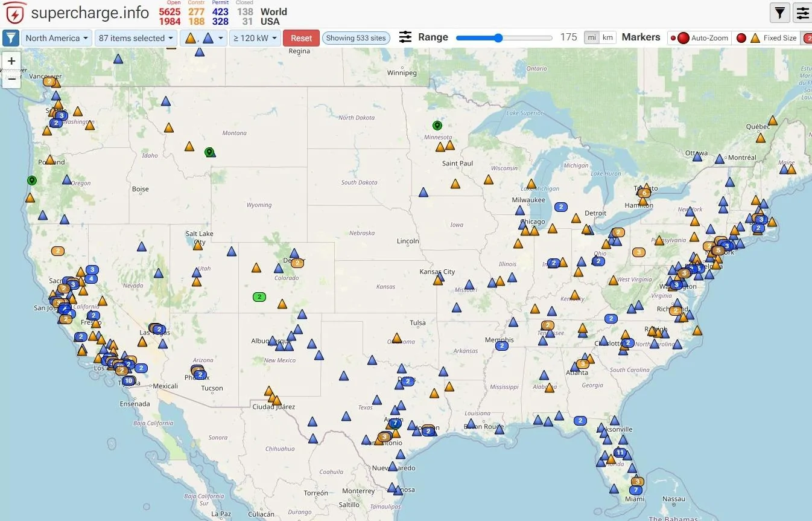Adjust the Range slider handle
Screen dimensions: 812x521
click(x=498, y=38)
